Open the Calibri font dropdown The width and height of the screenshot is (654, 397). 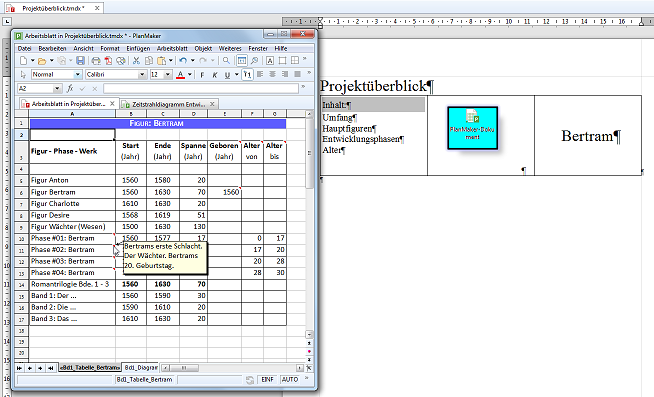coord(142,75)
